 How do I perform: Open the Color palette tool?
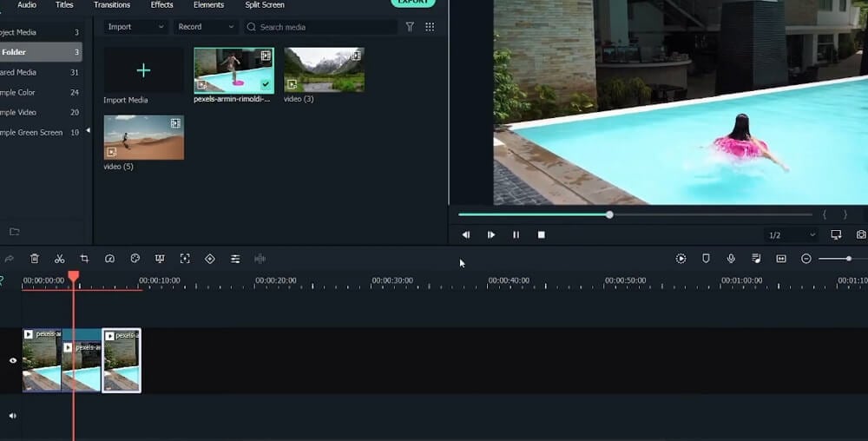pyautogui.click(x=135, y=259)
